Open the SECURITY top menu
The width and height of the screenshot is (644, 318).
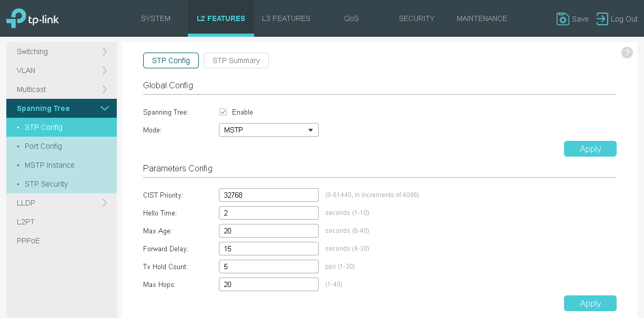point(417,18)
